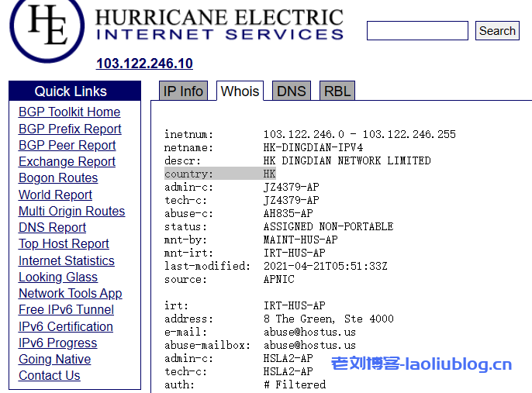Open the IPv6 Certification page
The height and width of the screenshot is (393, 532).
point(66,326)
